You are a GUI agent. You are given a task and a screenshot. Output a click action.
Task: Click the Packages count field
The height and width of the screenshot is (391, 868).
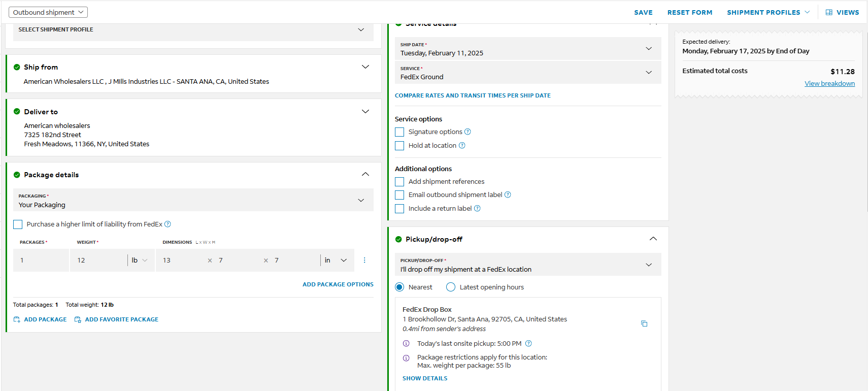(x=41, y=260)
